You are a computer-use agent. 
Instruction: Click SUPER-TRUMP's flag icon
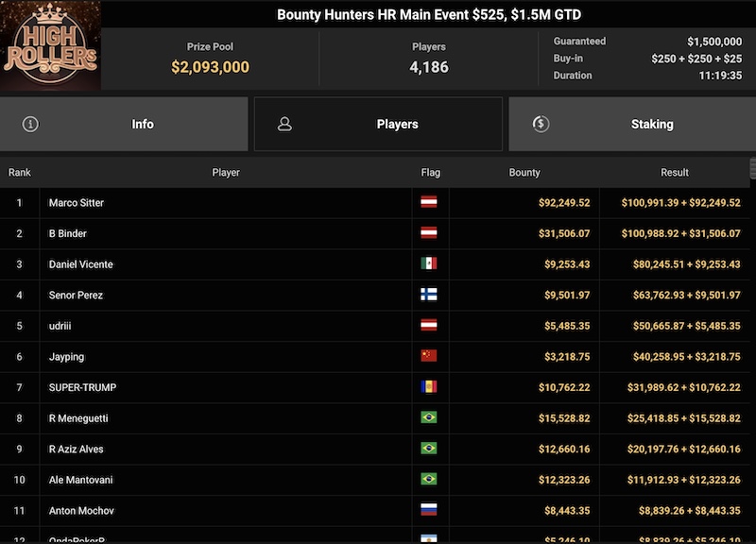click(428, 387)
